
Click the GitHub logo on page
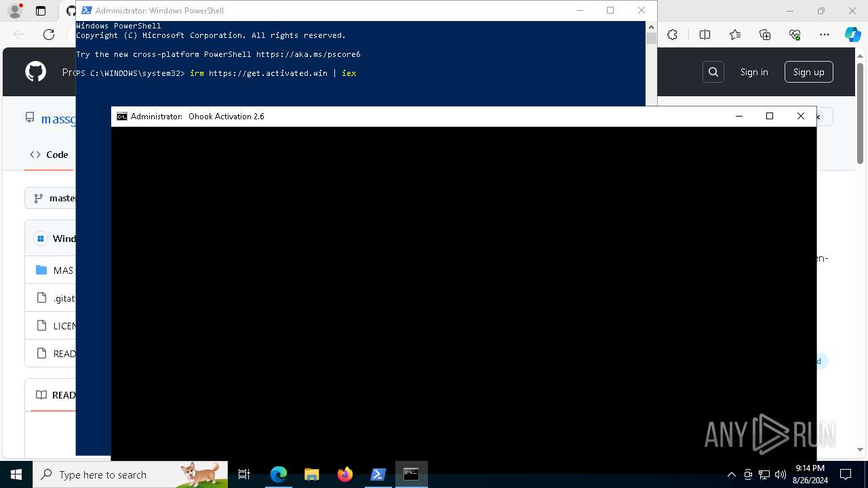35,72
